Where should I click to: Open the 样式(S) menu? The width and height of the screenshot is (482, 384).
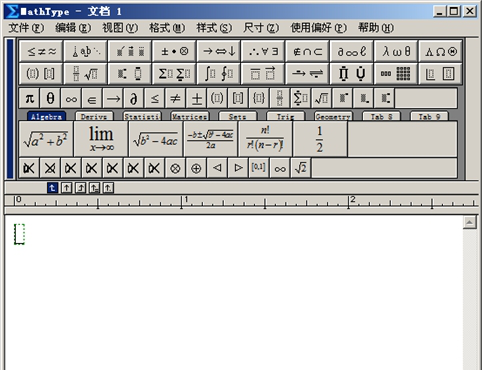coord(214,28)
